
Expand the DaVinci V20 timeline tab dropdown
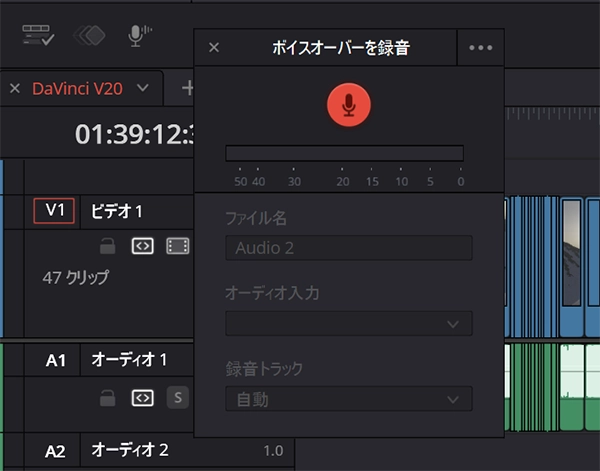pos(143,88)
